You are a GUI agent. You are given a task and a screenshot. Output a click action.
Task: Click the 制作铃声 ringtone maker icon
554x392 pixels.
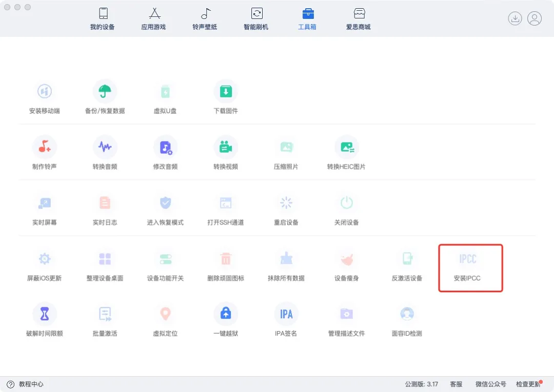tap(45, 148)
